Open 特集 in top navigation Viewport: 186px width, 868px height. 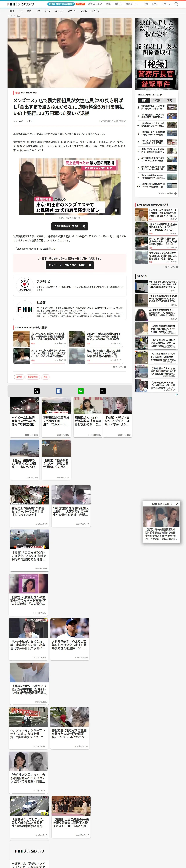pos(108,4)
